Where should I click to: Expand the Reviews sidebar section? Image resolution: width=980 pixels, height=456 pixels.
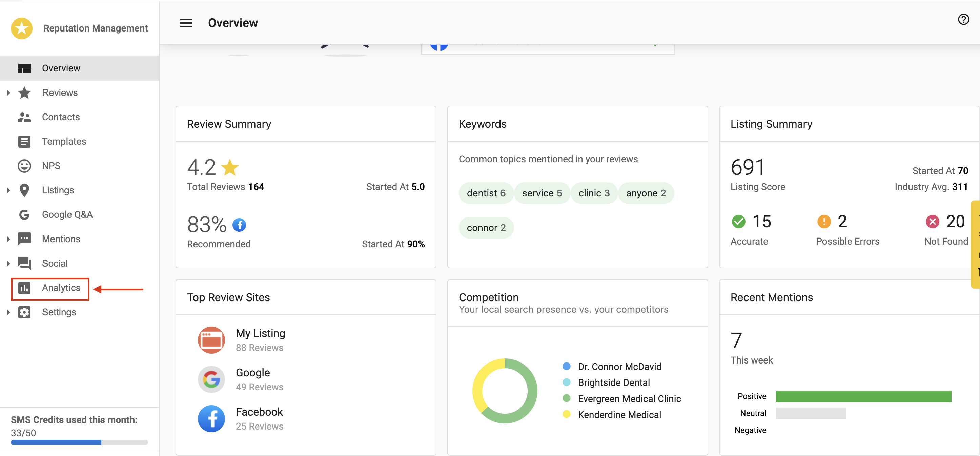click(8, 92)
